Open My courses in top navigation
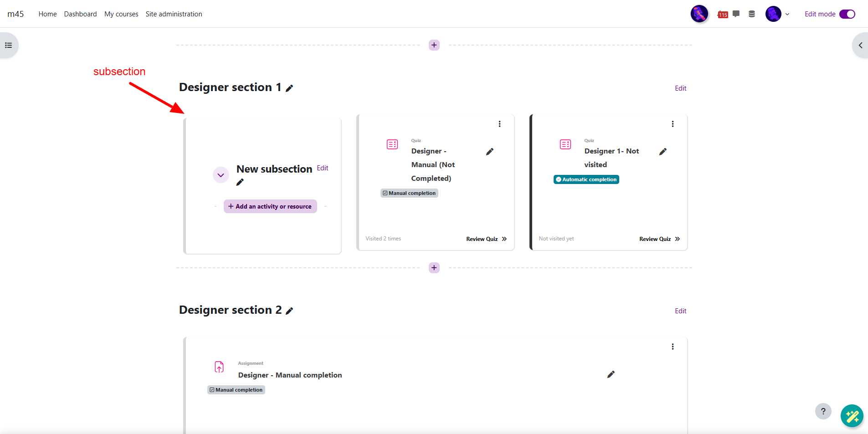The image size is (868, 434). tap(121, 14)
